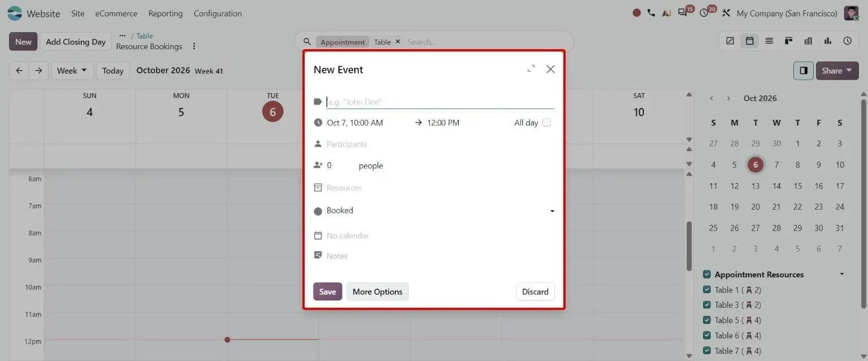Open the eCommerce menu
This screenshot has width=868, height=361.
(x=116, y=14)
